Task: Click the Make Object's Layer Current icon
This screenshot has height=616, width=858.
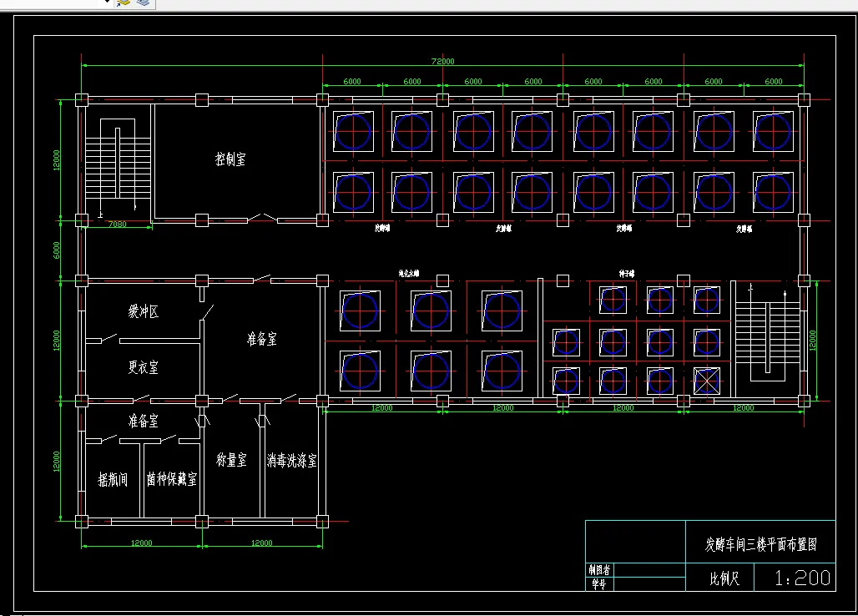Action: [x=124, y=3]
